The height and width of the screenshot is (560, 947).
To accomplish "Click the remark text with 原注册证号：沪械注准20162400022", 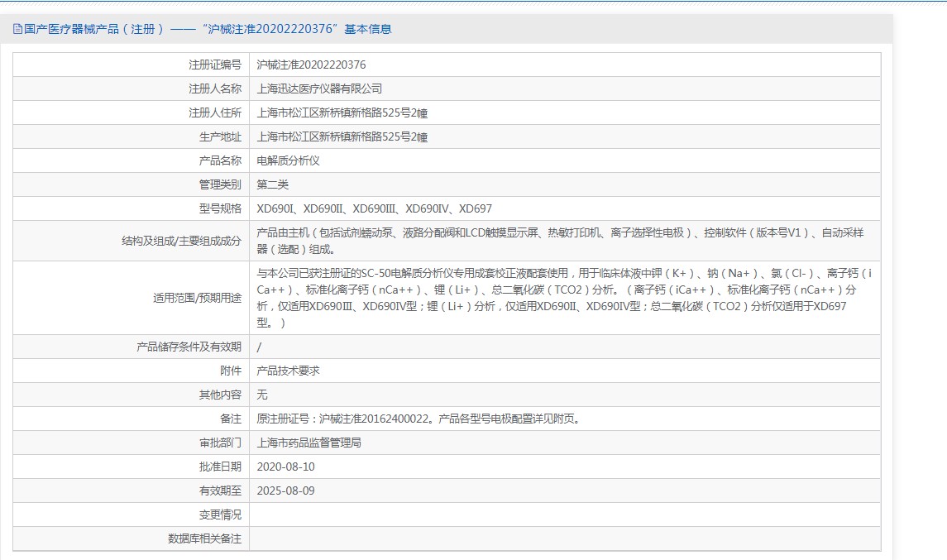I will tap(419, 419).
